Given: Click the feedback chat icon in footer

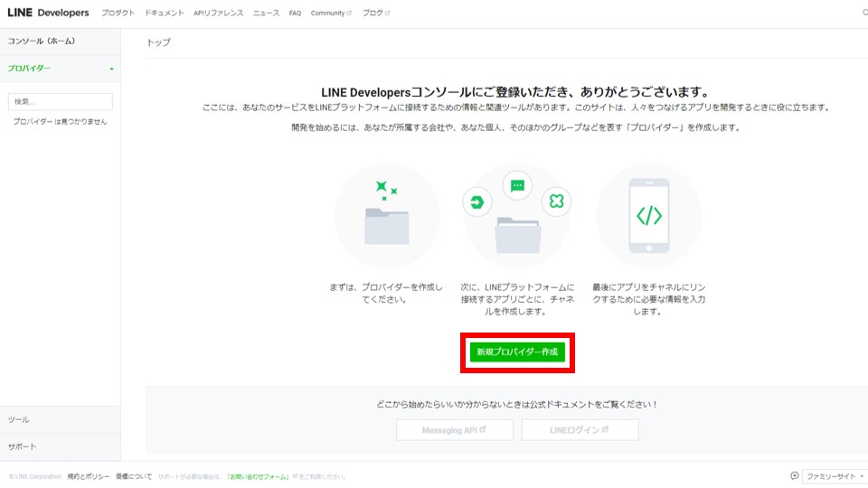Looking at the screenshot, I should tap(795, 476).
